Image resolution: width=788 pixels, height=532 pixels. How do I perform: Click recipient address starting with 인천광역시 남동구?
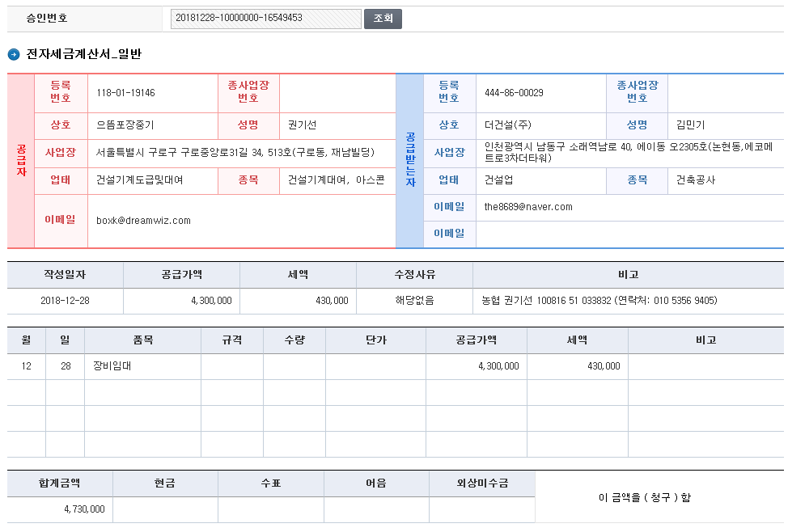click(x=629, y=152)
